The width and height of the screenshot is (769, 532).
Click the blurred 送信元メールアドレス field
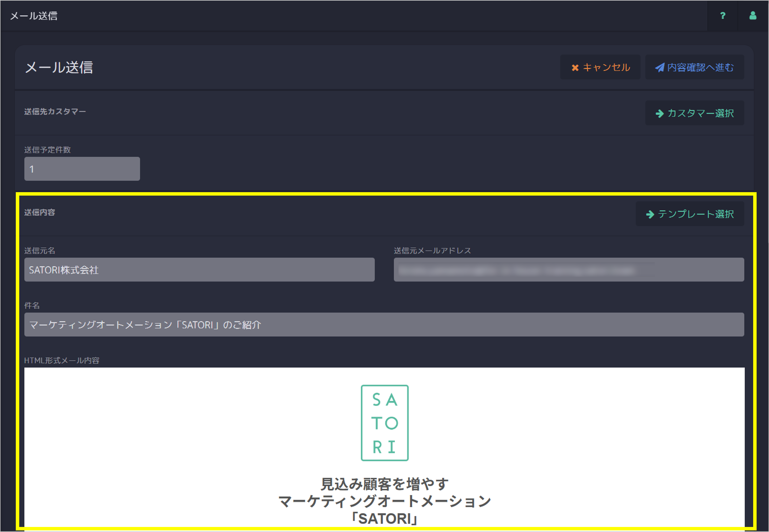click(569, 270)
